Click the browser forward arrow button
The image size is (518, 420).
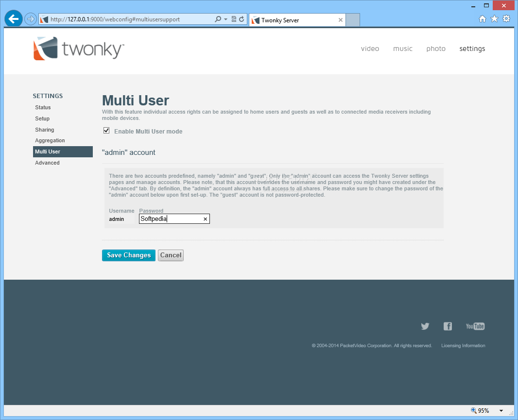pos(31,19)
